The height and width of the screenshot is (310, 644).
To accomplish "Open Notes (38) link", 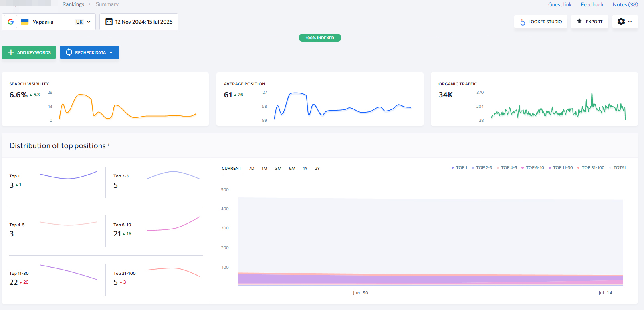I will click(x=625, y=4).
